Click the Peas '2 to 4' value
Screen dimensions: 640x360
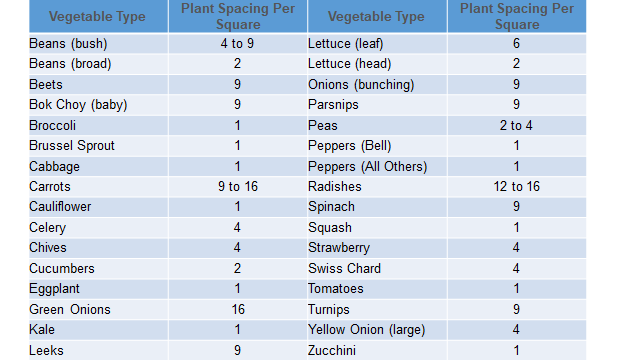point(516,125)
